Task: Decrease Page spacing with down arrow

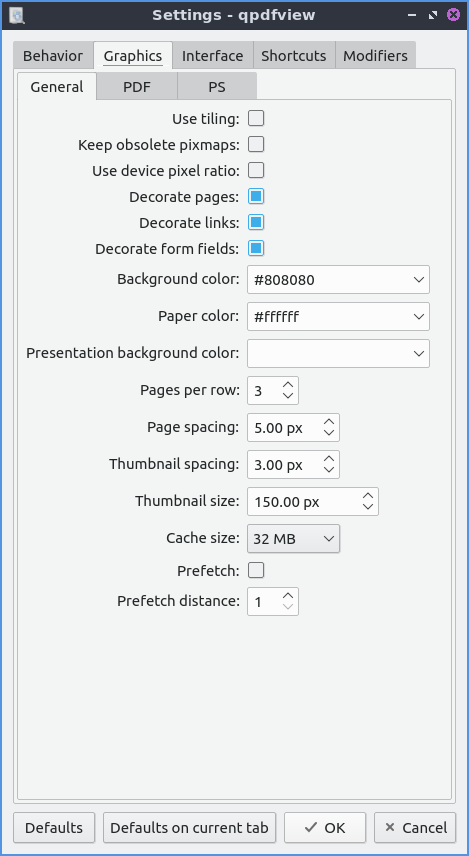Action: coord(329,432)
